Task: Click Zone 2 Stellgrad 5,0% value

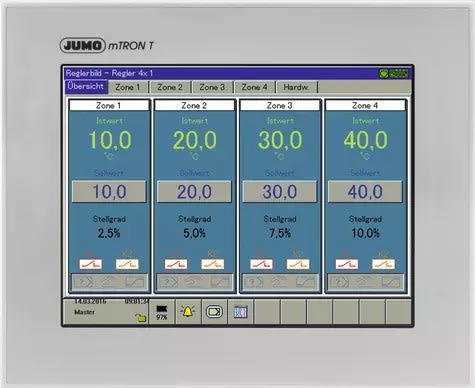Action: tap(194, 233)
